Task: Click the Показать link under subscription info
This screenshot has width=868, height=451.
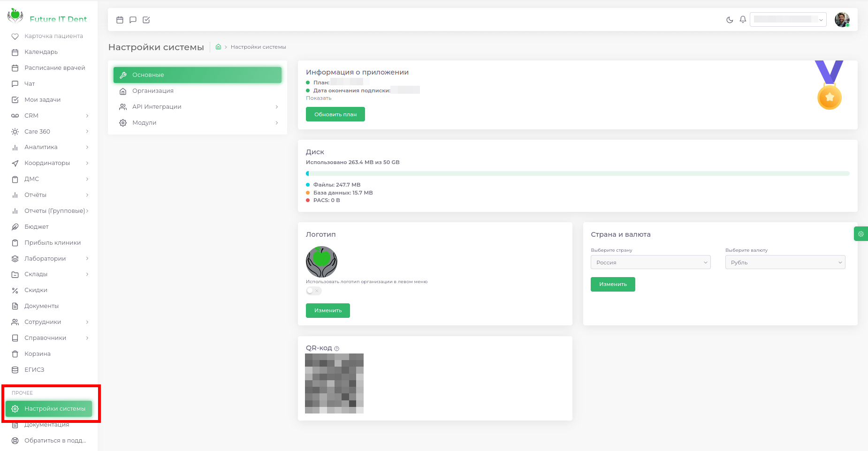Action: pos(318,98)
